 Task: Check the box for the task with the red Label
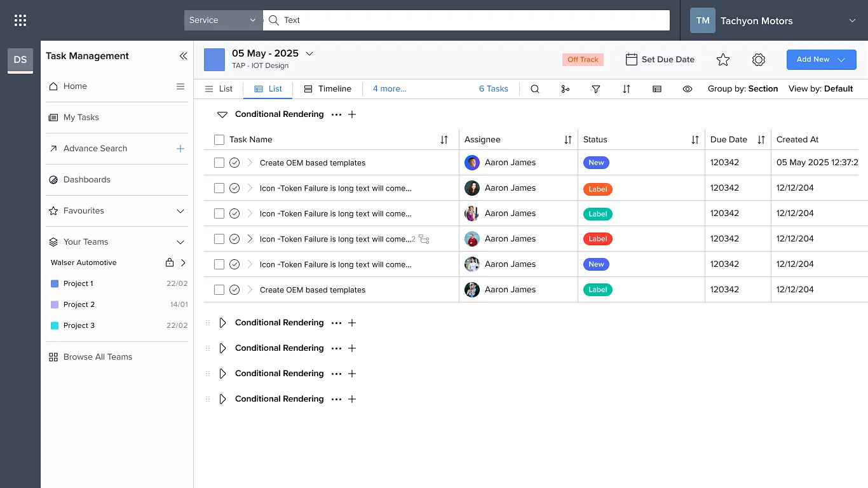pos(219,239)
